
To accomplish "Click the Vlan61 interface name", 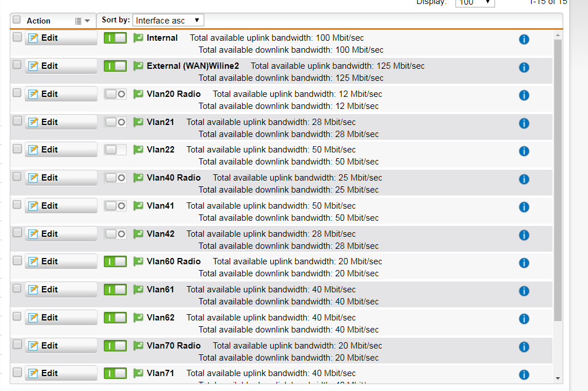I will click(x=161, y=290).
